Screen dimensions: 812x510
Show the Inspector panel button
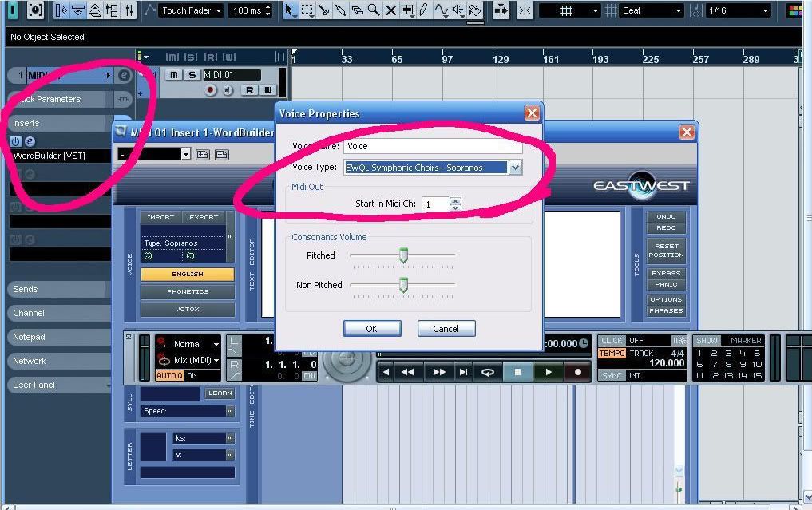[61, 10]
